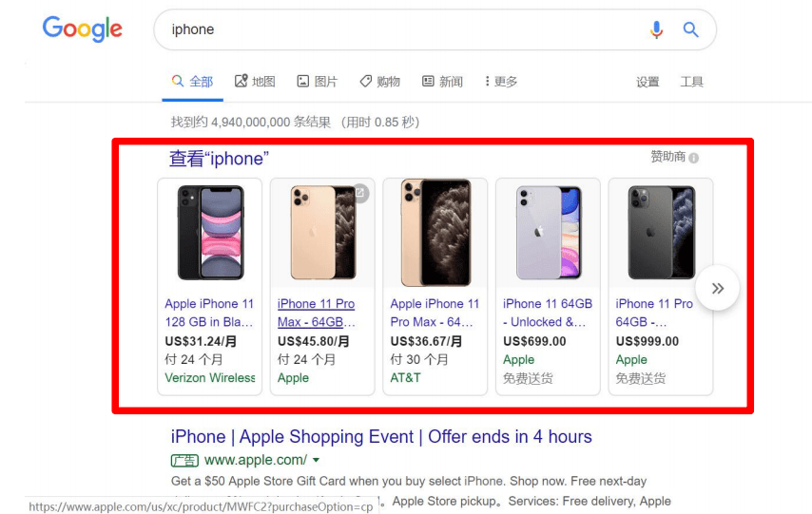Viewport: 812px width, 514px height.
Task: Advance the product carousel with the double-chevron button
Action: coord(717,288)
